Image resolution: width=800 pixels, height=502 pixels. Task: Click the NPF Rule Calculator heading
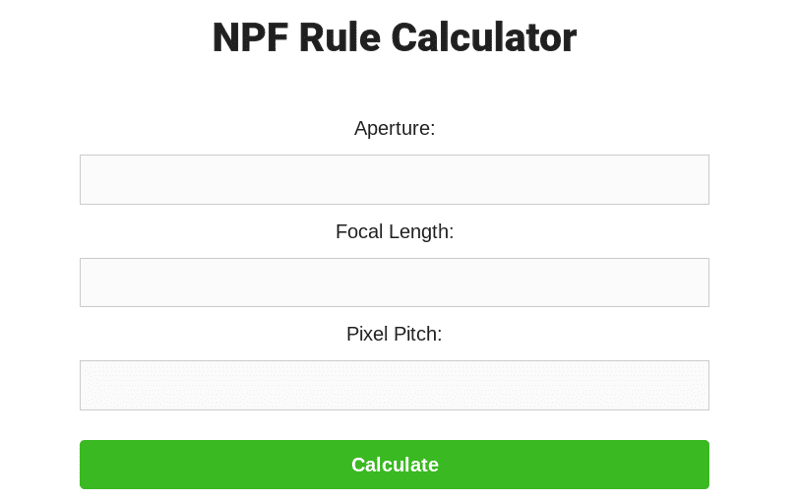click(x=394, y=38)
